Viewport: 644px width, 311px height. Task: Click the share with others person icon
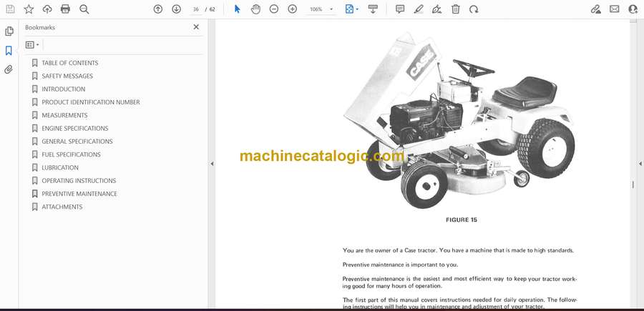(x=633, y=9)
